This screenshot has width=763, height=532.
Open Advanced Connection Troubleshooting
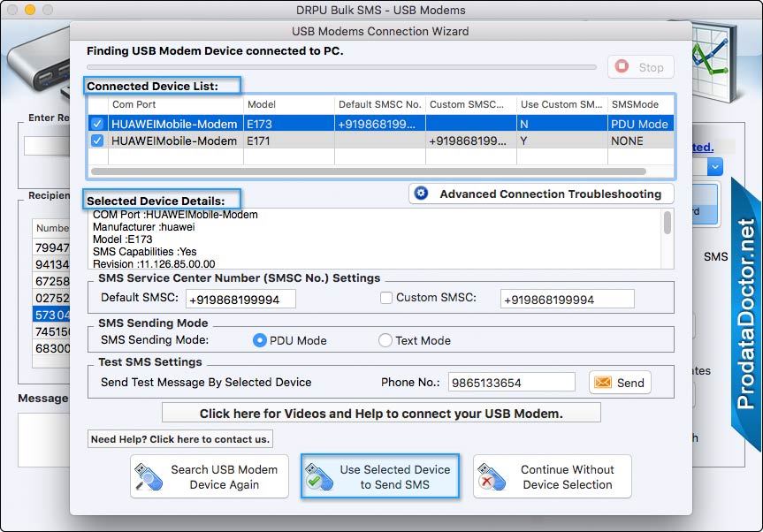click(541, 194)
